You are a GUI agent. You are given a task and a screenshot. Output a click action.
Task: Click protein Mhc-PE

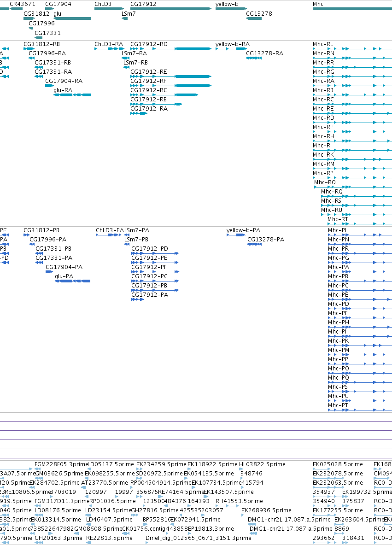coord(338,295)
